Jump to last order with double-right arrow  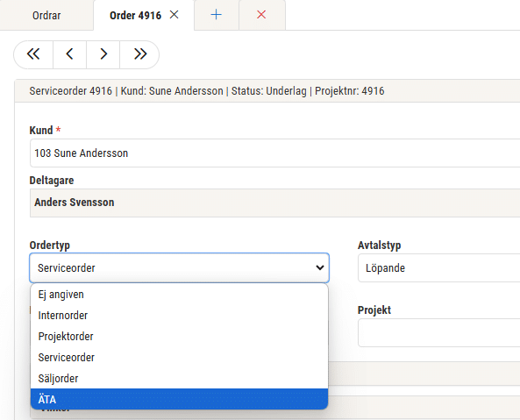(x=139, y=54)
